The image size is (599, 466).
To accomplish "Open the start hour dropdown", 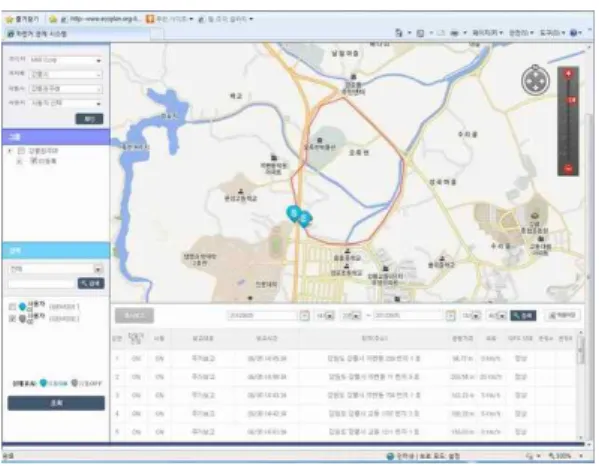I will tap(325, 316).
